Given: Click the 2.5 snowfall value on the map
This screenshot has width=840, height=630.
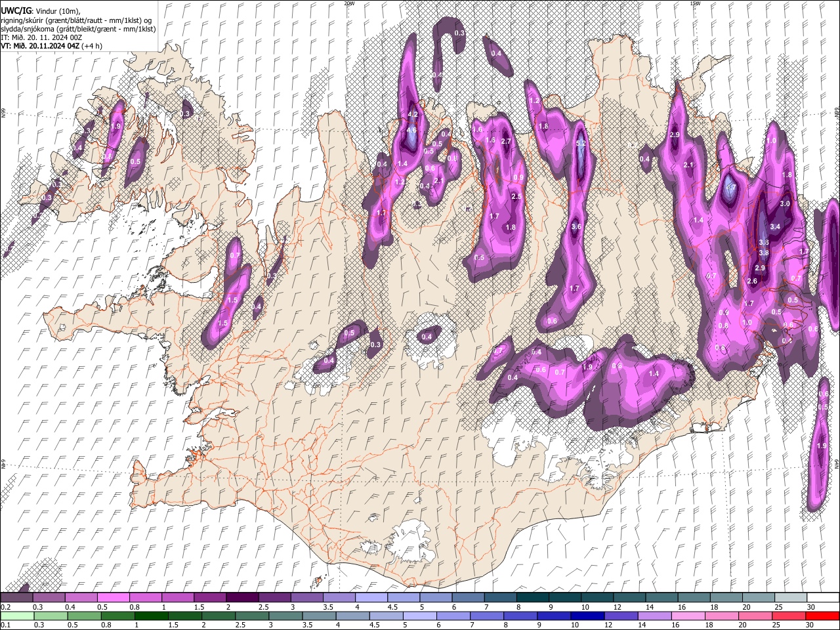Looking at the screenshot, I should click(x=516, y=197).
